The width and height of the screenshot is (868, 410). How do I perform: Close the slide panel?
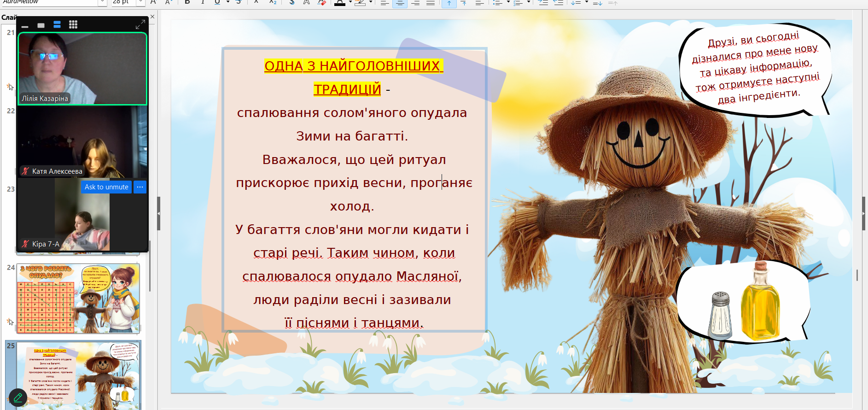[x=152, y=17]
